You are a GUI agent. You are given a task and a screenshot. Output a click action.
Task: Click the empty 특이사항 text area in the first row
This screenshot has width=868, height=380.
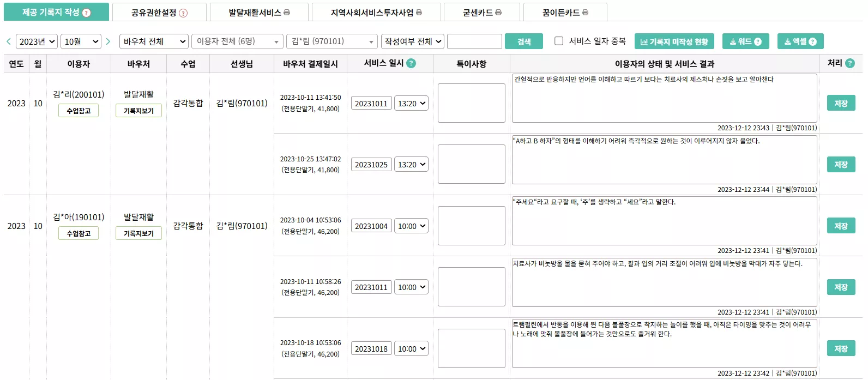point(471,103)
